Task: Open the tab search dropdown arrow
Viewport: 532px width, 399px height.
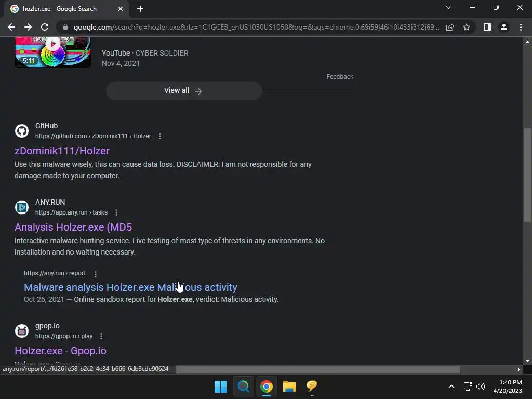Action: (x=448, y=7)
